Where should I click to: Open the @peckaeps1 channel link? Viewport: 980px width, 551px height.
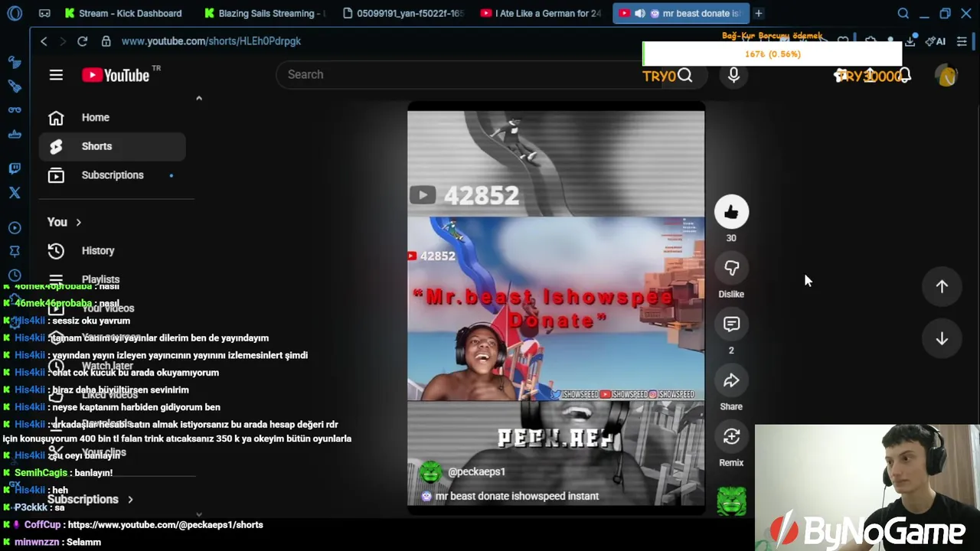476,472
